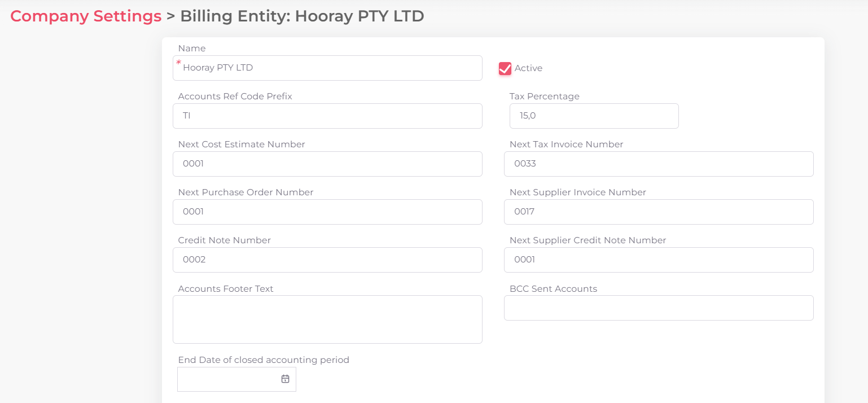Focus the Credit Note Number field
The width and height of the screenshot is (868, 403).
[327, 260]
